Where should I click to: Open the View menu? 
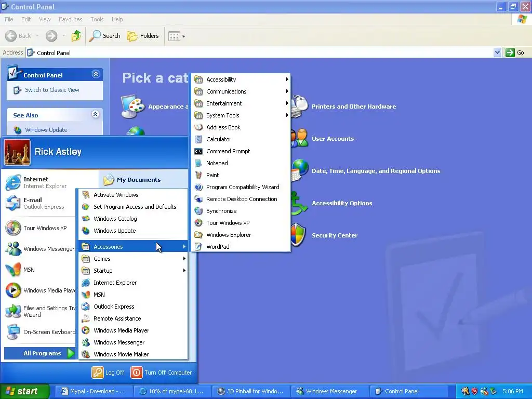pyautogui.click(x=45, y=19)
